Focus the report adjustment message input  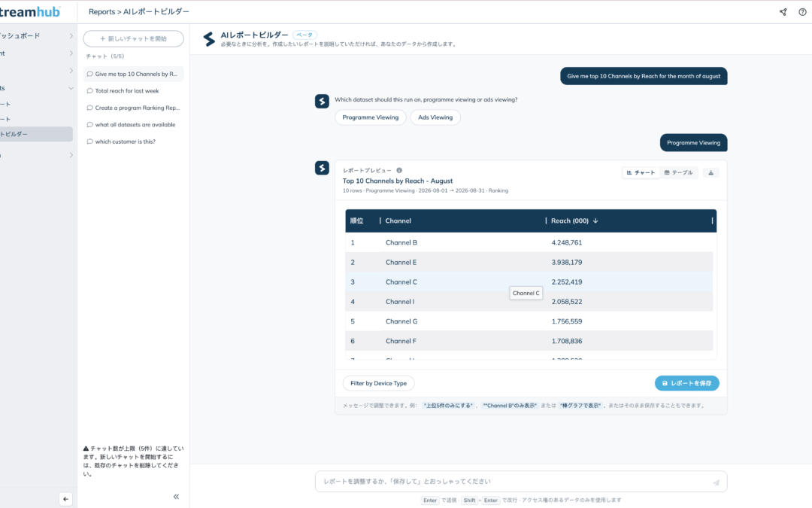(x=521, y=482)
